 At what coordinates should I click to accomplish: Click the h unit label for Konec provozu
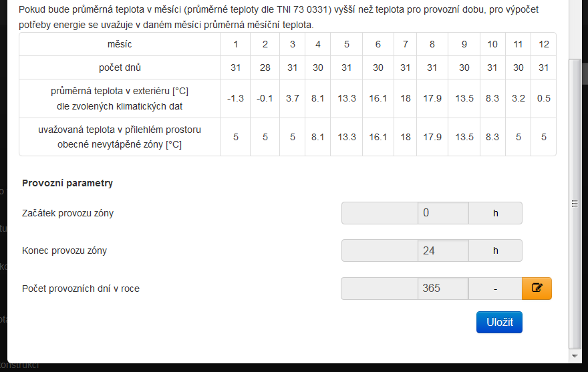click(x=495, y=250)
